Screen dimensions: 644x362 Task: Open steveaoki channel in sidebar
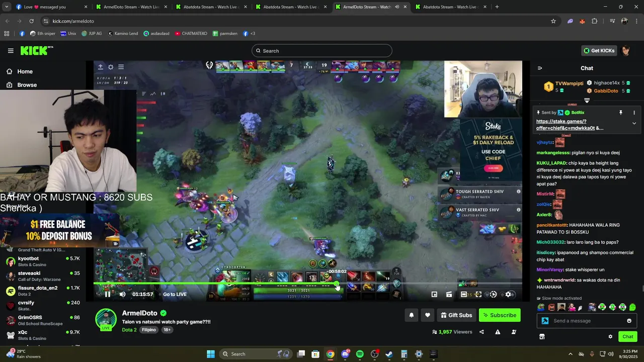[x=43, y=276]
